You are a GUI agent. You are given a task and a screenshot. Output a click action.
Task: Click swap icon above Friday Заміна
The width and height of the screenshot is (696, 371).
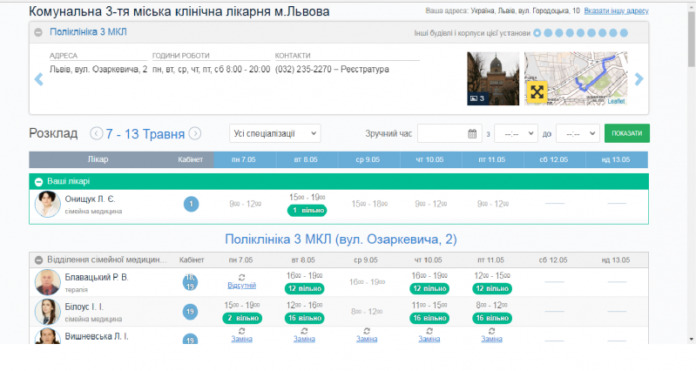coord(492,331)
